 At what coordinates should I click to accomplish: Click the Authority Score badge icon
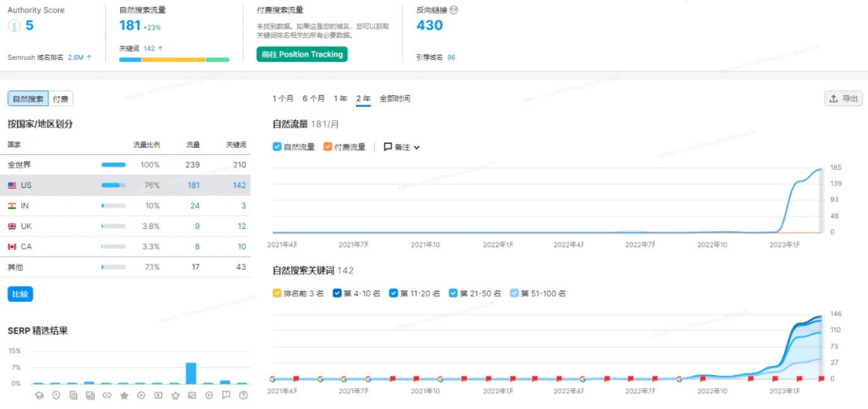point(14,26)
